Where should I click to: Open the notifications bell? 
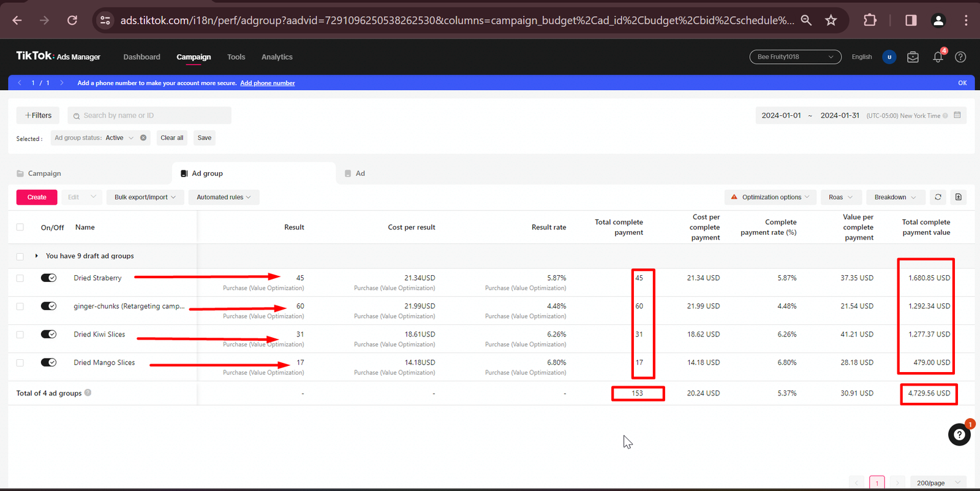point(938,57)
